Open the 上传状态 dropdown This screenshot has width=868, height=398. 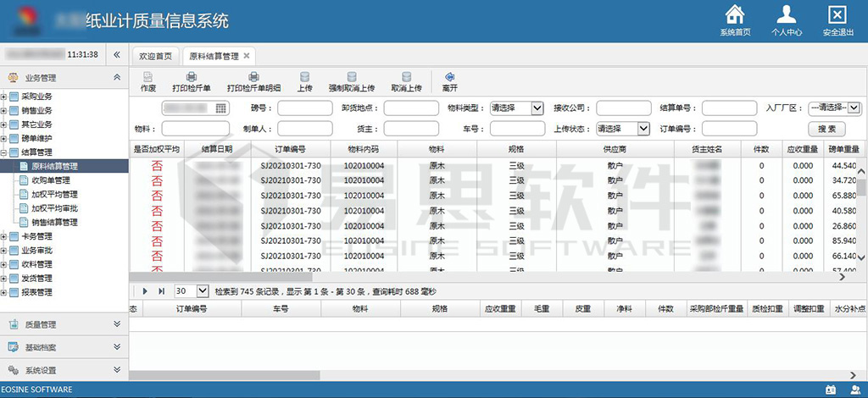coord(643,129)
